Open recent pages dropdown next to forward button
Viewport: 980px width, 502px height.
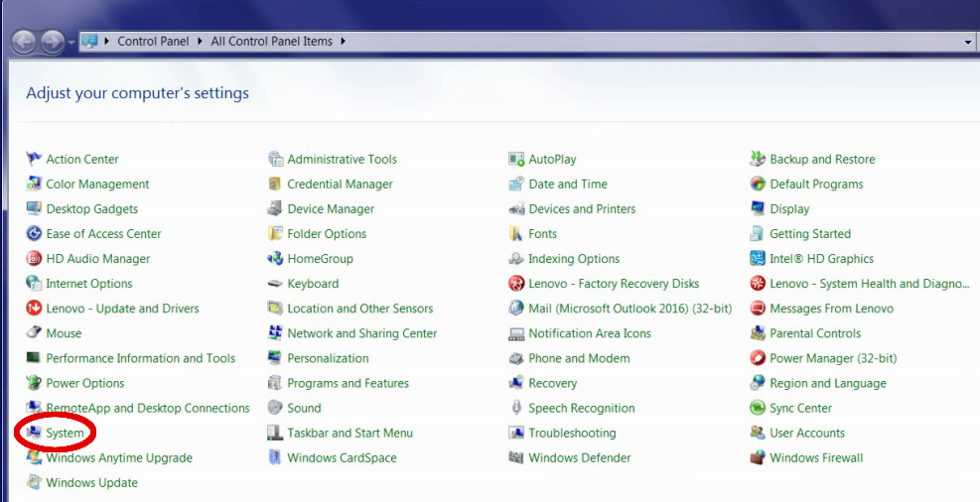click(x=71, y=43)
